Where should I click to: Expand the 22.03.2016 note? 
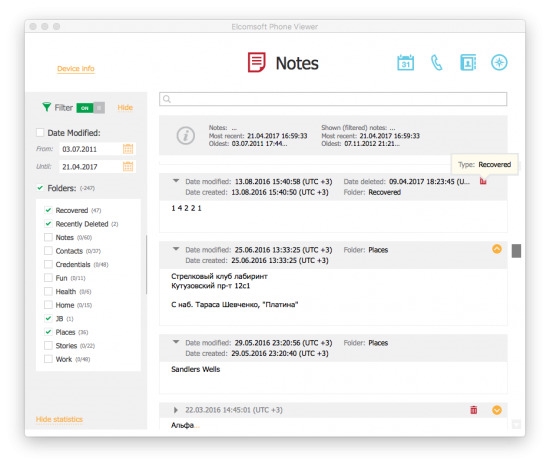[176, 410]
